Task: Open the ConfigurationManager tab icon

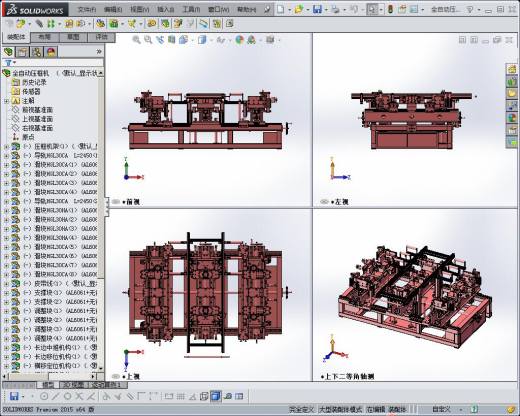Action: (37, 52)
